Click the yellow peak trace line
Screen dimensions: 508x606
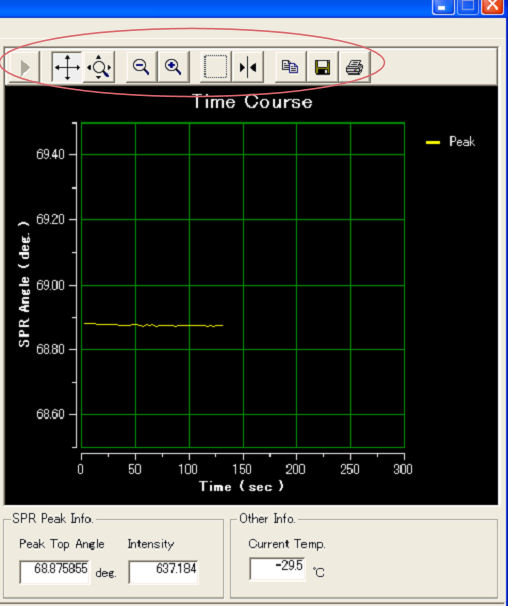[153, 325]
